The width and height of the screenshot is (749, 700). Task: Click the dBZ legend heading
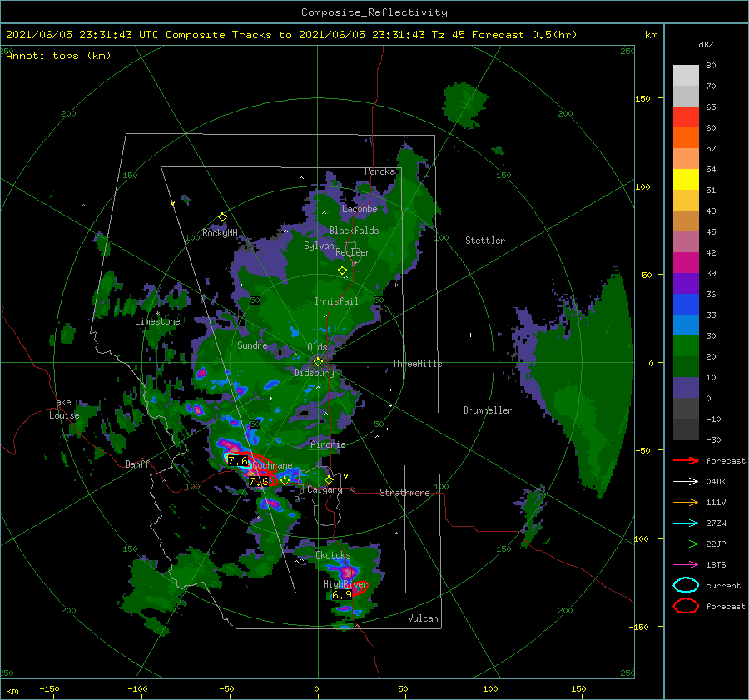(706, 44)
